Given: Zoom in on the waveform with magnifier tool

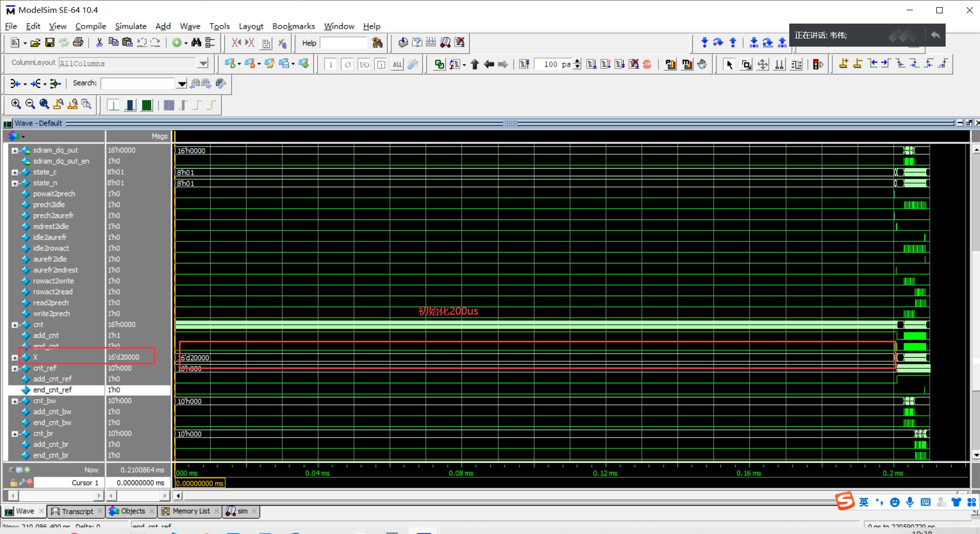Looking at the screenshot, I should (15, 104).
